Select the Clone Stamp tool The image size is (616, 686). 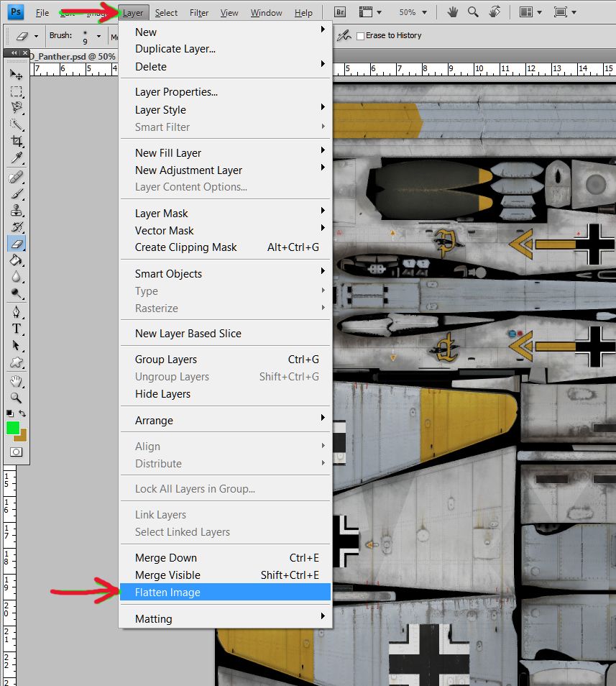[x=16, y=211]
